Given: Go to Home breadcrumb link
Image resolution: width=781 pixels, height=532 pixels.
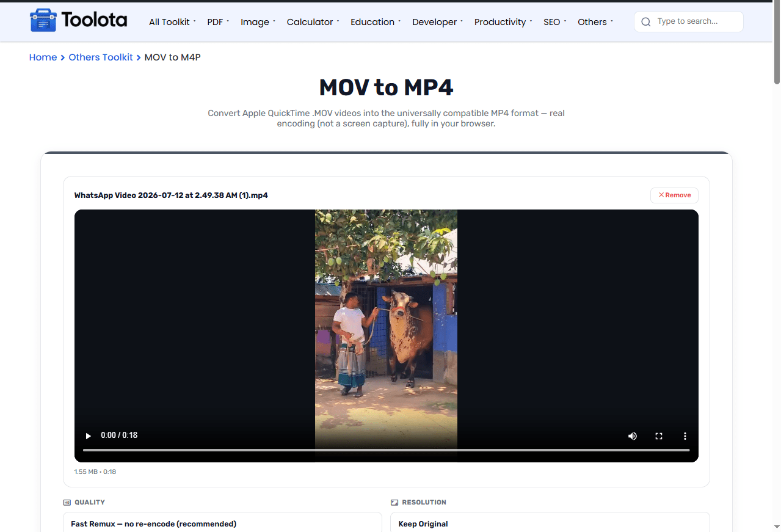Looking at the screenshot, I should (43, 57).
